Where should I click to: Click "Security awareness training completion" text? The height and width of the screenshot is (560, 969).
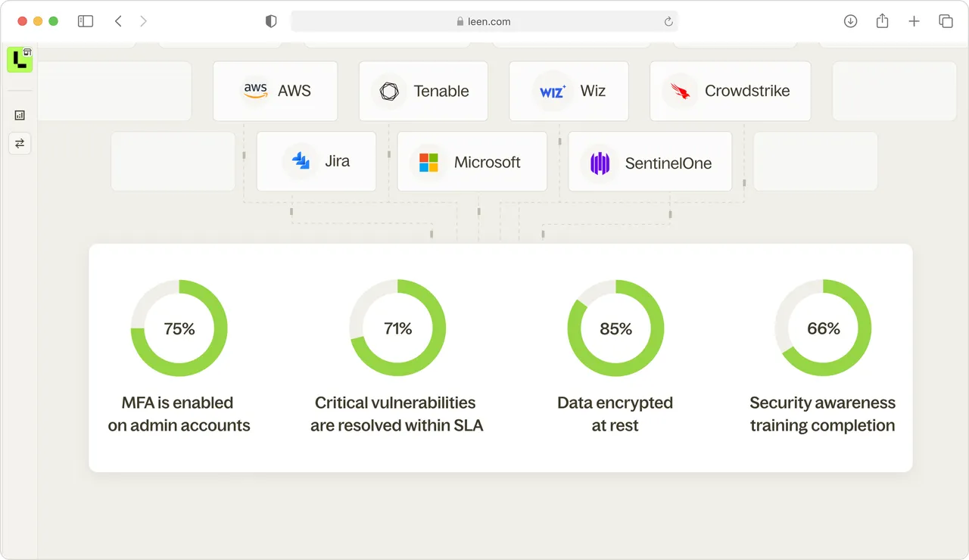823,414
